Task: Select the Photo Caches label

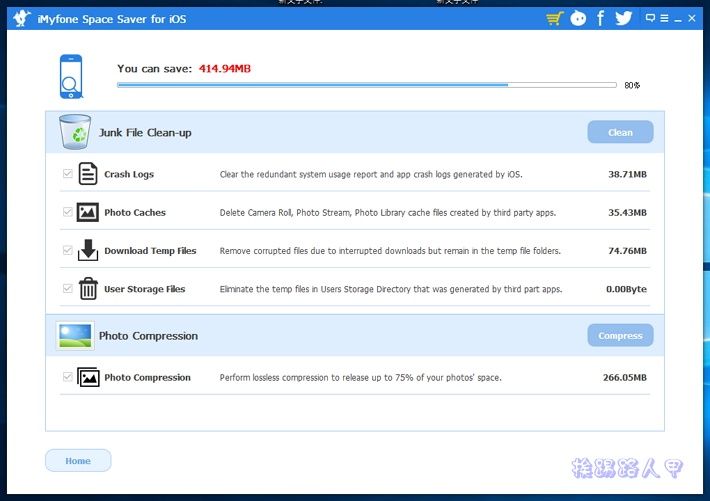Action: (x=135, y=212)
